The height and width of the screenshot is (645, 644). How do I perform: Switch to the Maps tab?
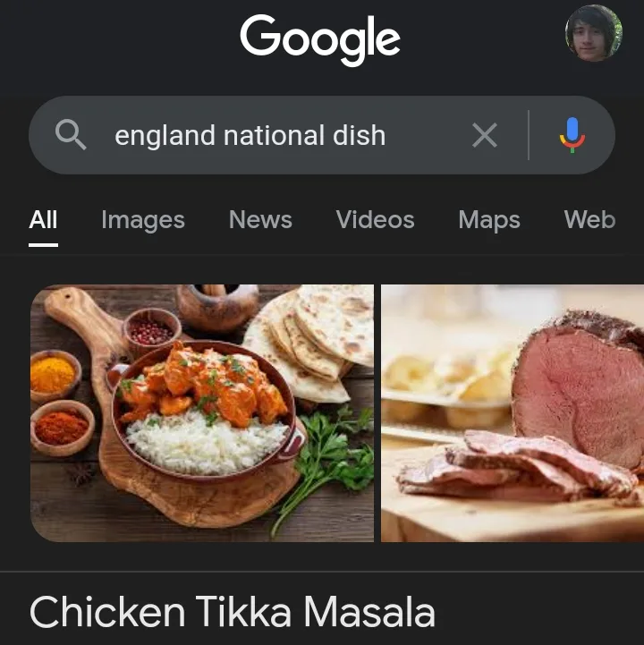tap(489, 220)
